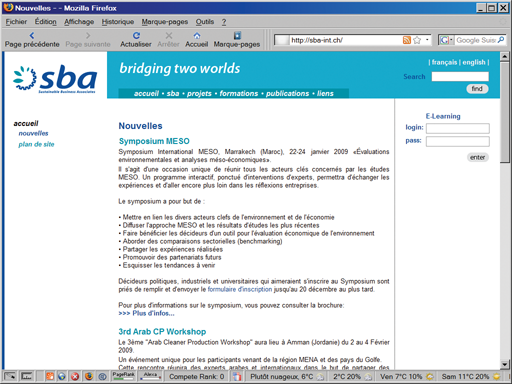Click second status bar ruler icon

point(27,376)
